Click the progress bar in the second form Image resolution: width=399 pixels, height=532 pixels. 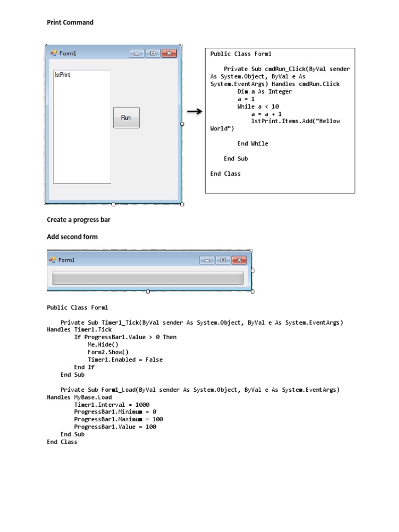click(148, 278)
